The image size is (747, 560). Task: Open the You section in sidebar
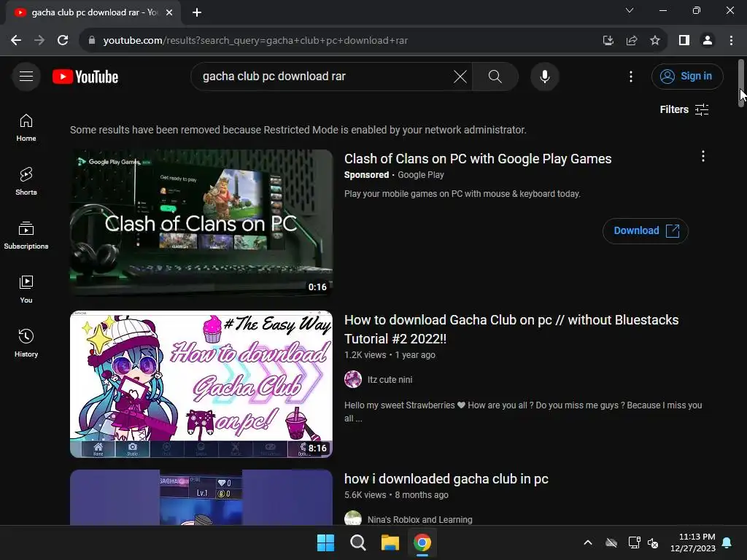tap(26, 289)
